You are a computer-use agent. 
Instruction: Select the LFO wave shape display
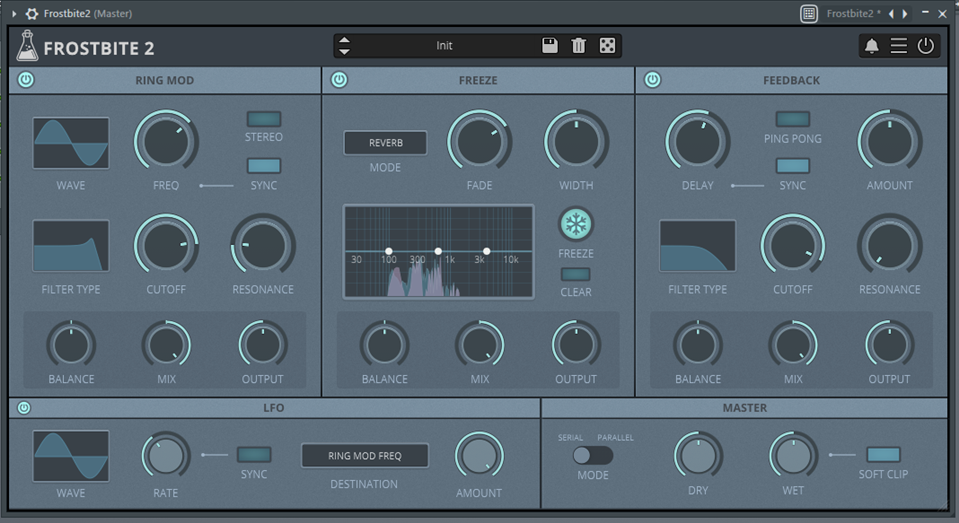[71, 456]
